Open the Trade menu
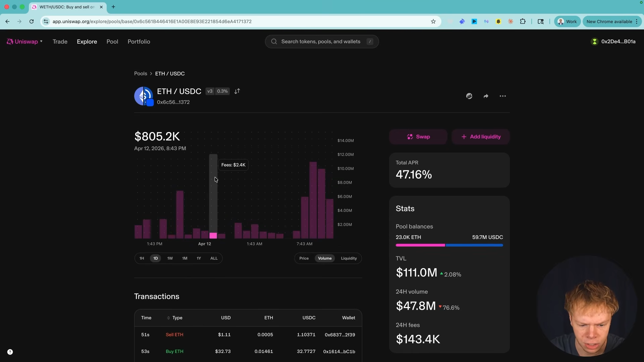The width and height of the screenshot is (644, 362). 60,42
